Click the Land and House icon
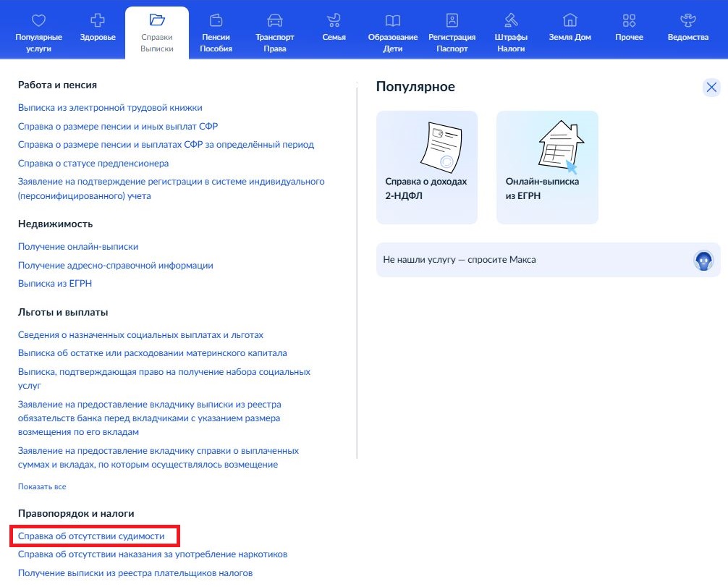This screenshot has height=587, width=728. click(x=570, y=20)
